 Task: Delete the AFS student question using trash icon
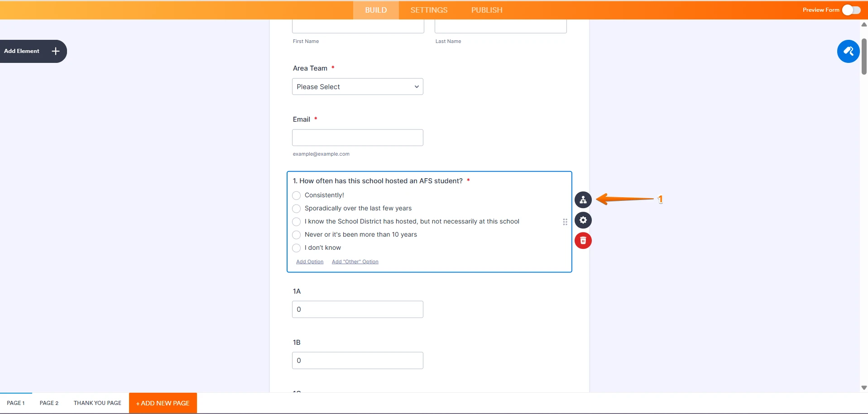(583, 240)
